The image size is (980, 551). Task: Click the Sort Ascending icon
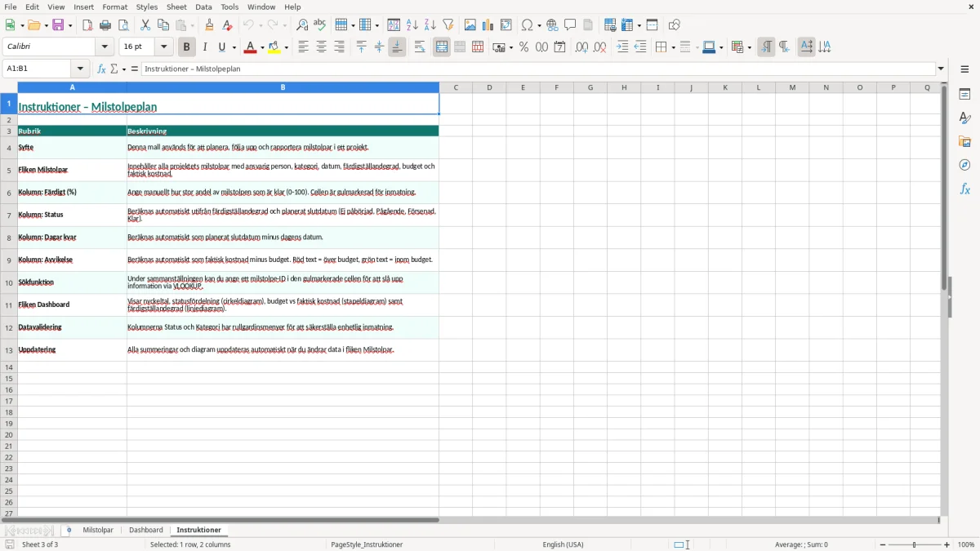[x=412, y=25]
